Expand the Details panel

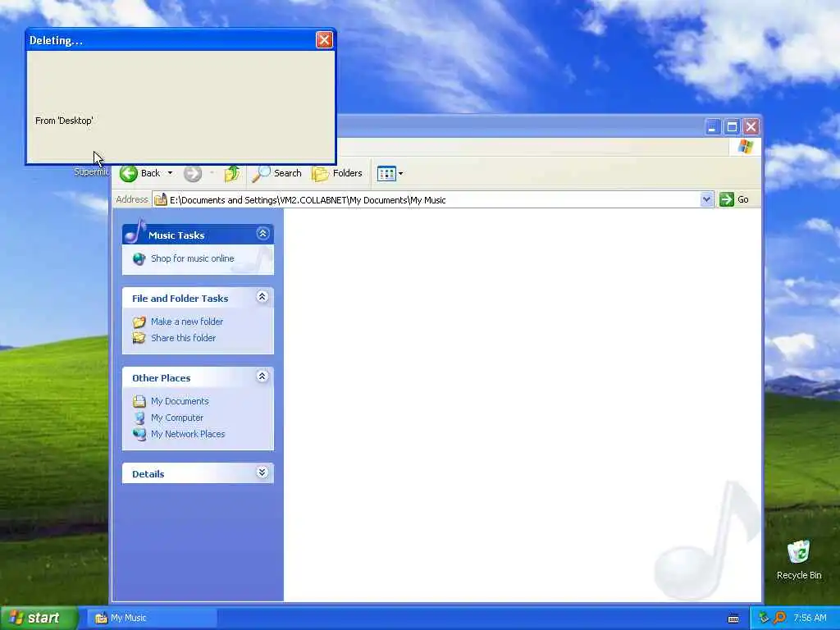(x=262, y=472)
